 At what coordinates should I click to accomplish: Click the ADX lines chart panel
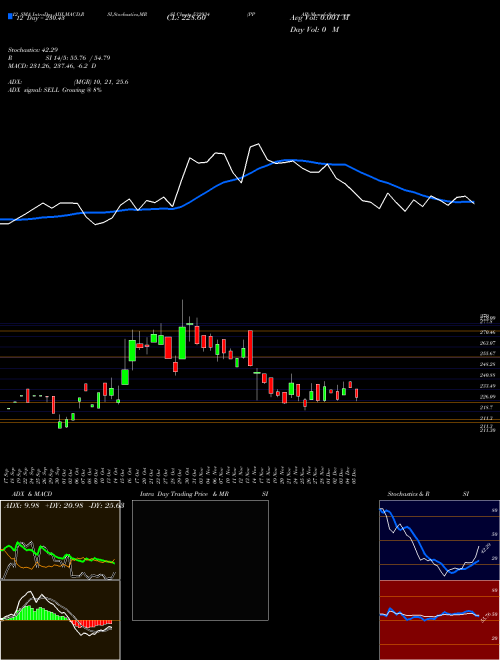pyautogui.click(x=60, y=540)
